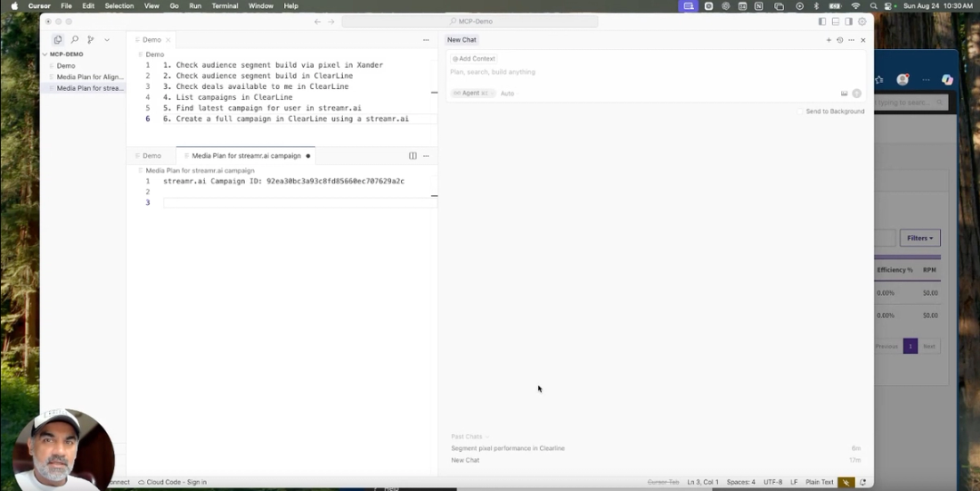Open the Selection menu

click(120, 5)
